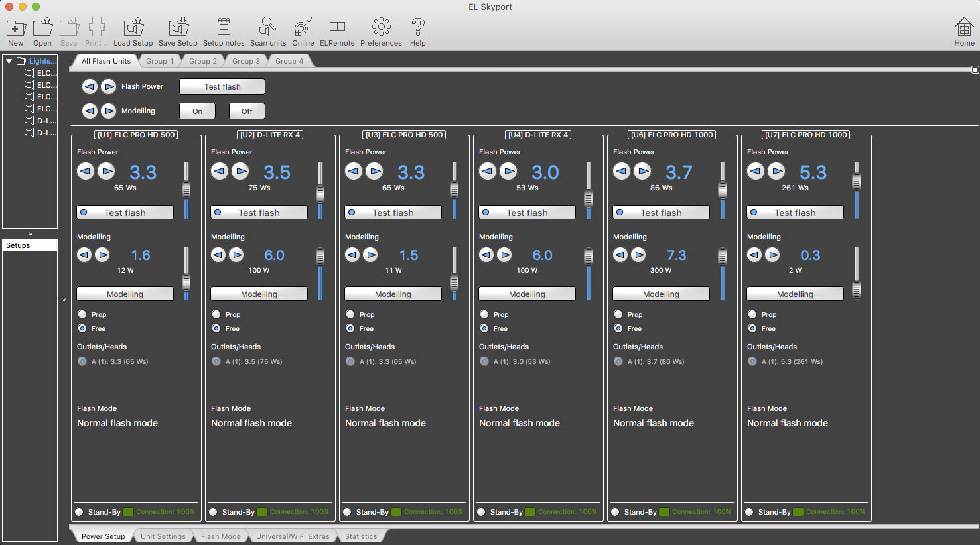Open the Help question mark icon
Screen dimensions: 980x545
click(x=417, y=27)
